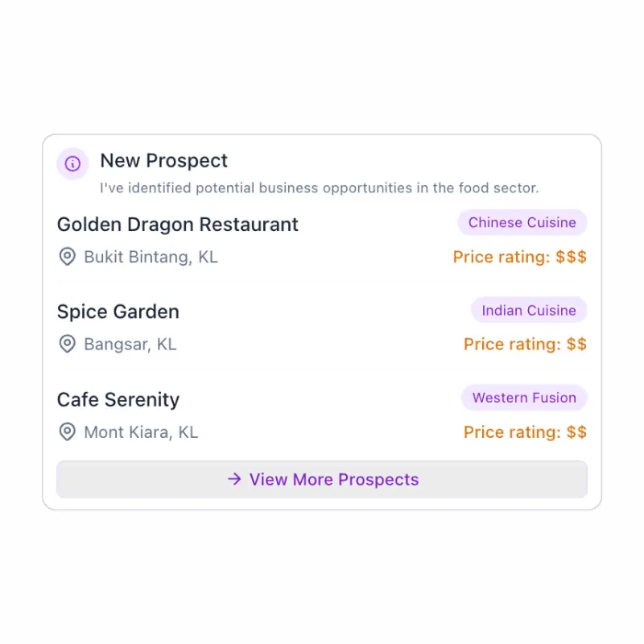Click the arrow icon in View More Prospects

click(234, 479)
